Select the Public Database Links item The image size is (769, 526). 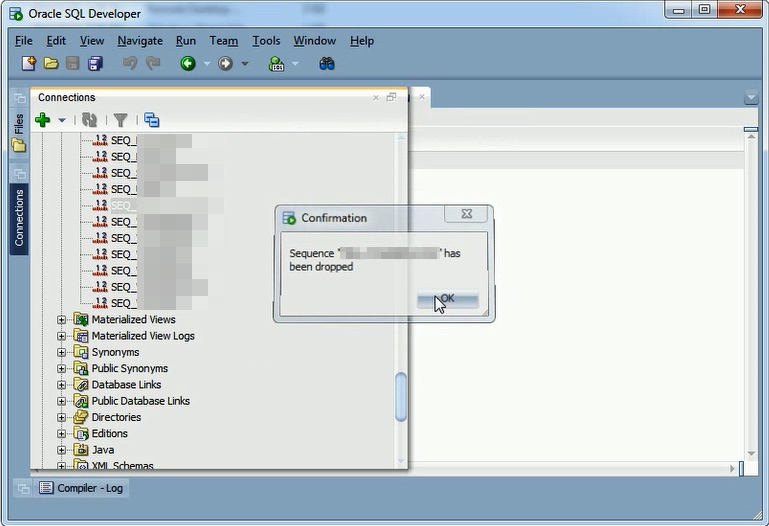[x=141, y=401]
